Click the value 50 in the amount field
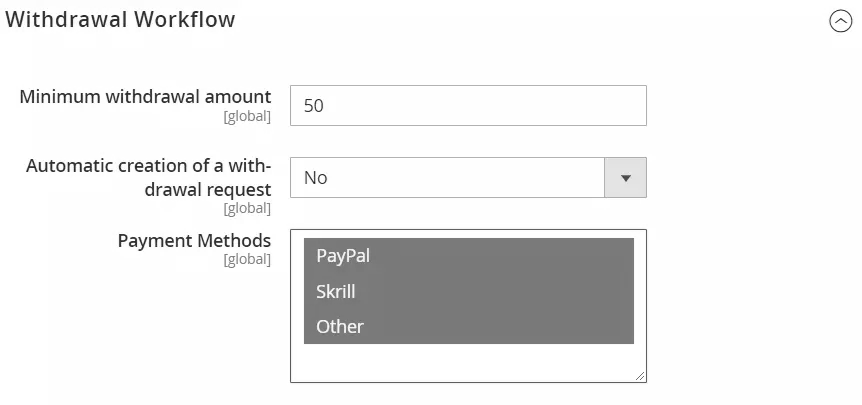This screenshot has width=862, height=405. 314,105
